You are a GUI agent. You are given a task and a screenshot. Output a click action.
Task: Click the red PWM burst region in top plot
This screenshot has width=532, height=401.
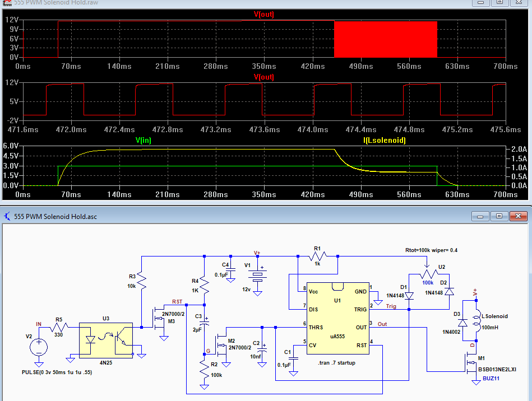pos(386,39)
